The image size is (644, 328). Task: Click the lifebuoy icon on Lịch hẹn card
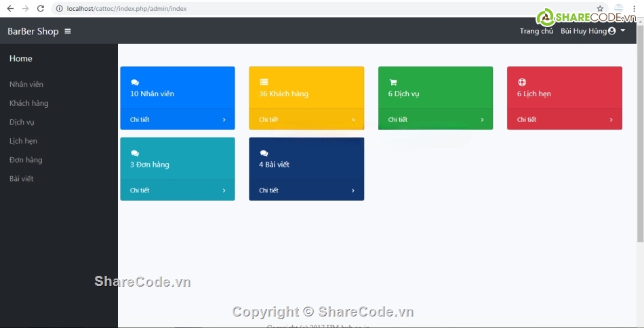(x=521, y=82)
